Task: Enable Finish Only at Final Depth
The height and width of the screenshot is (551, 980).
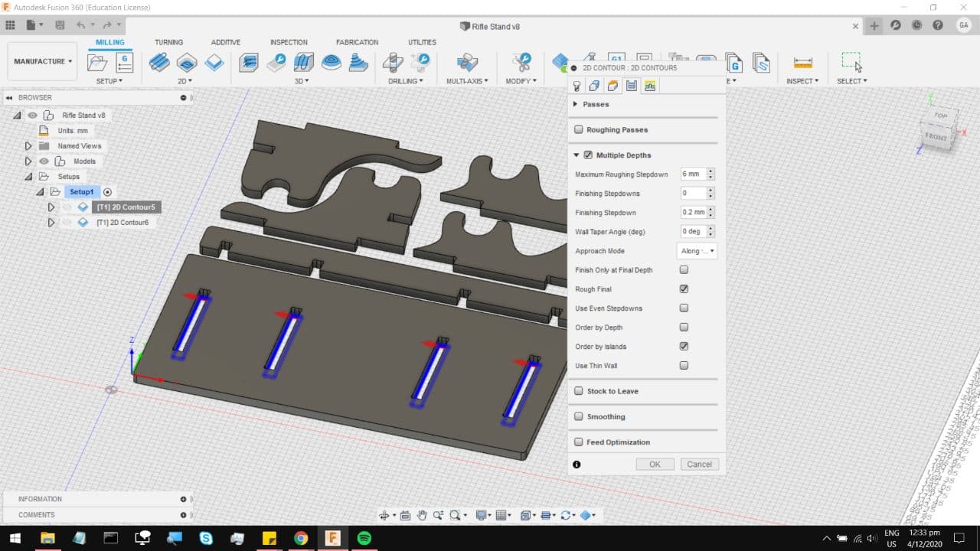Action: (x=684, y=270)
